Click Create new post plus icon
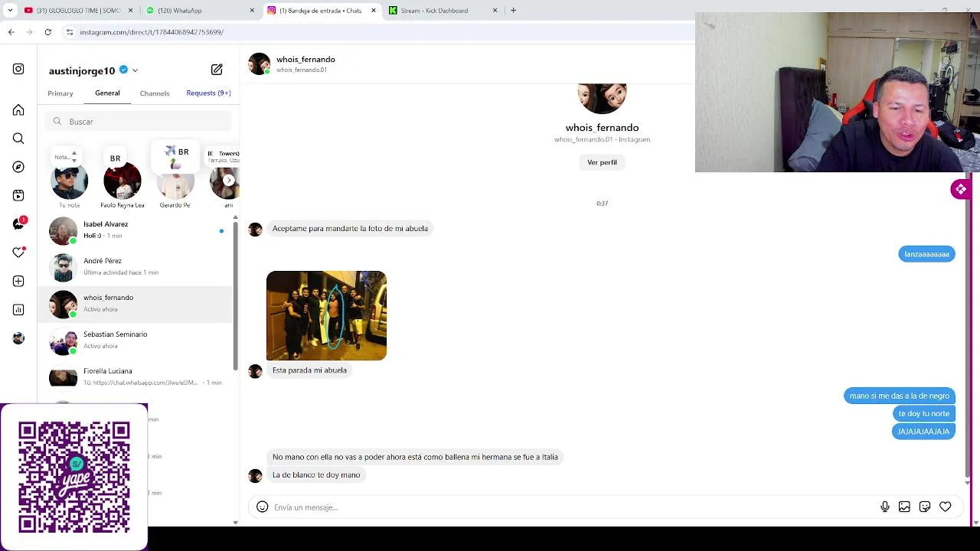 [18, 282]
